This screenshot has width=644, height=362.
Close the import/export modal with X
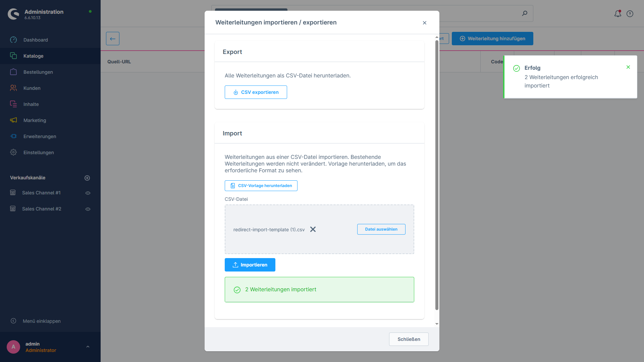[425, 23]
